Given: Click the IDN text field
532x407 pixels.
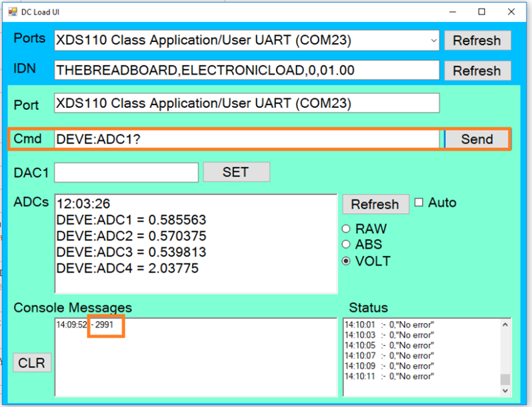Looking at the screenshot, I should (247, 71).
